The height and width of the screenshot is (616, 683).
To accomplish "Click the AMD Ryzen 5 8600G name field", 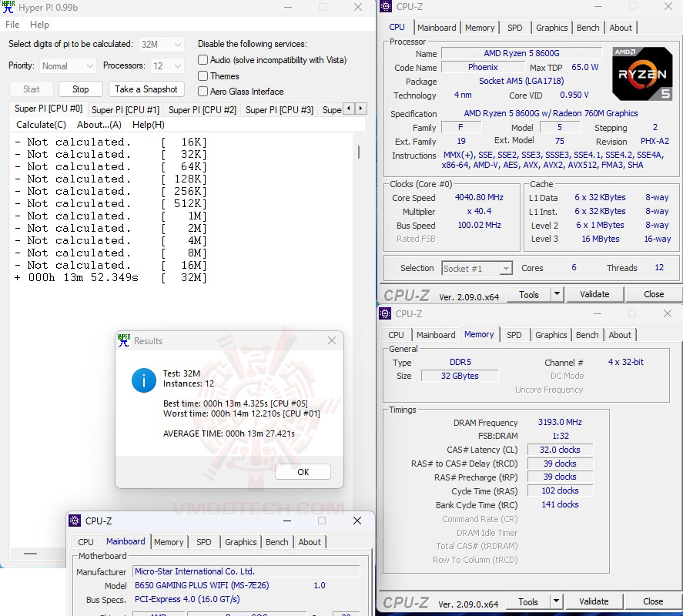I will pyautogui.click(x=521, y=53).
